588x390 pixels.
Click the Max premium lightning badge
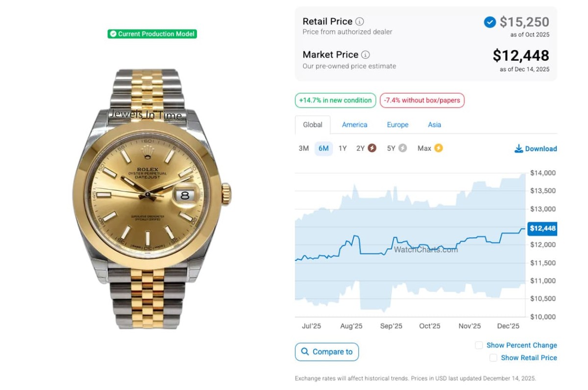pyautogui.click(x=438, y=148)
